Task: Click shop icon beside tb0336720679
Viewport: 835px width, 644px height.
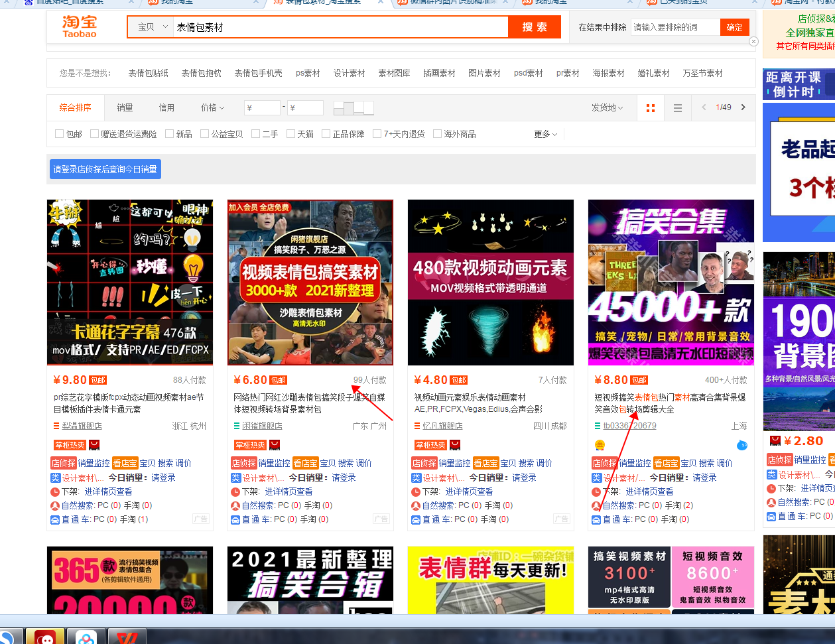Action: [598, 426]
